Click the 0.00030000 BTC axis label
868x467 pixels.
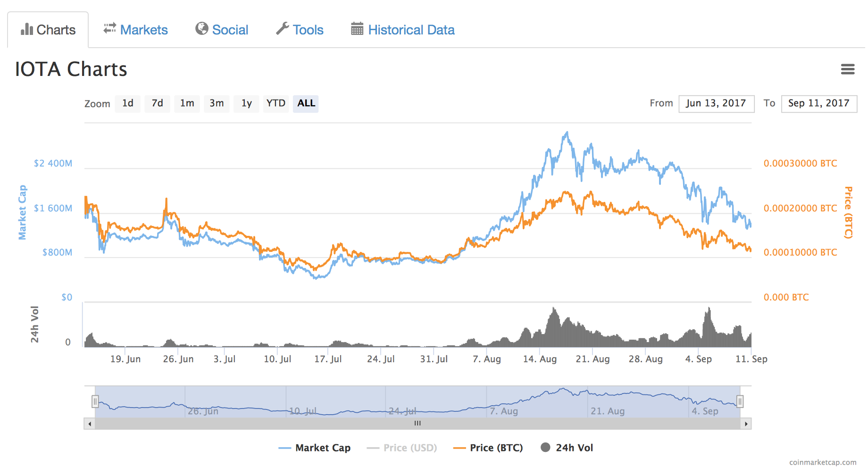(800, 163)
